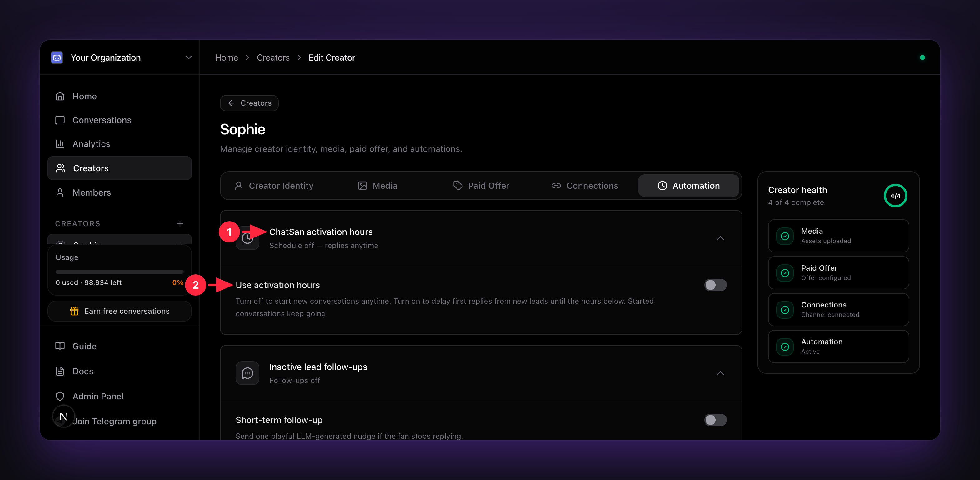Click the Paid Offer tag icon
The width and height of the screenshot is (980, 480).
(x=458, y=186)
